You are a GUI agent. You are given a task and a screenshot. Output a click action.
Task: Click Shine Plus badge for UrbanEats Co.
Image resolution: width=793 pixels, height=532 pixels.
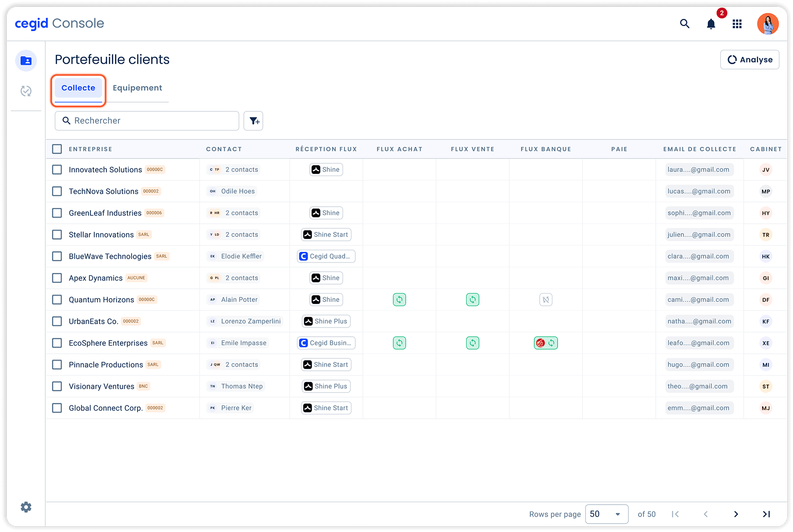pos(326,321)
